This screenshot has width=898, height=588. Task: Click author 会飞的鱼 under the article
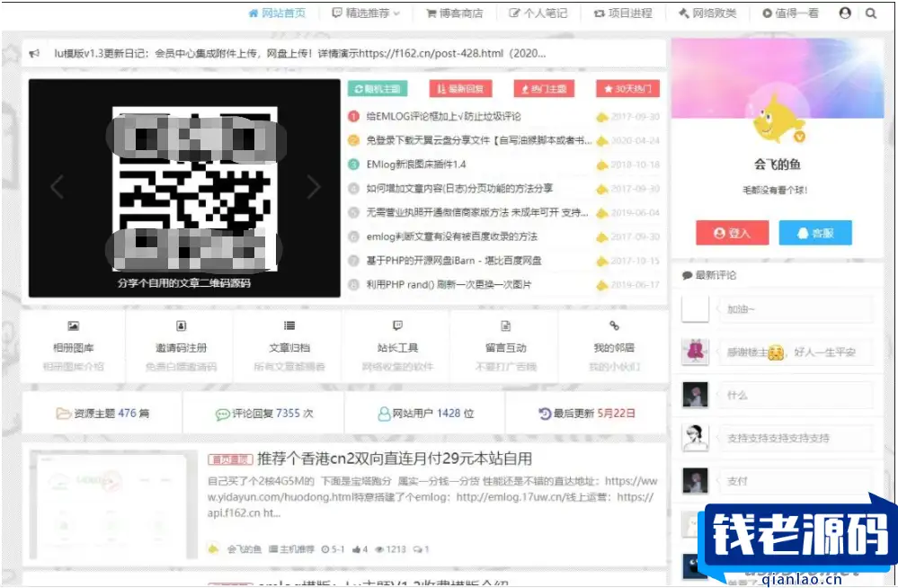tap(244, 549)
